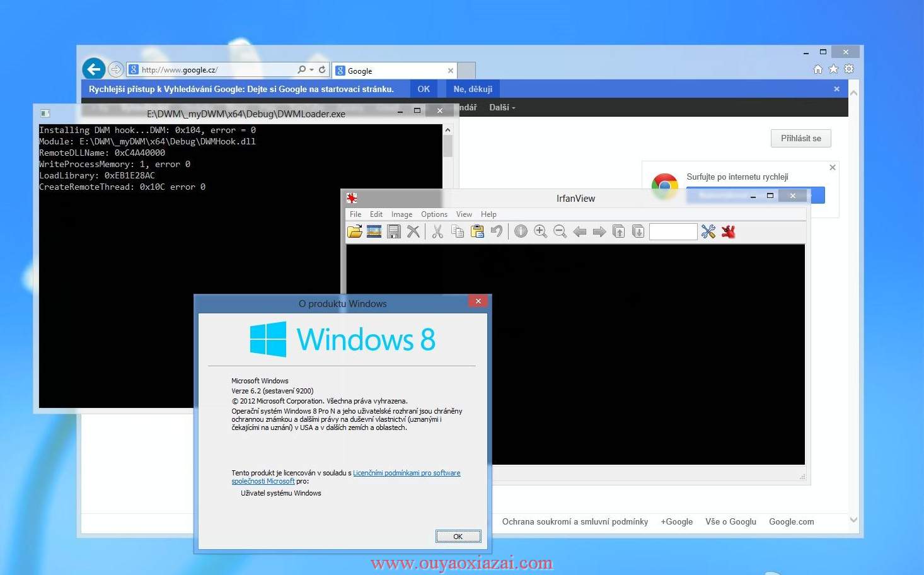This screenshot has height=575, width=924.
Task: Close the Chrome promotion box
Action: (x=833, y=167)
